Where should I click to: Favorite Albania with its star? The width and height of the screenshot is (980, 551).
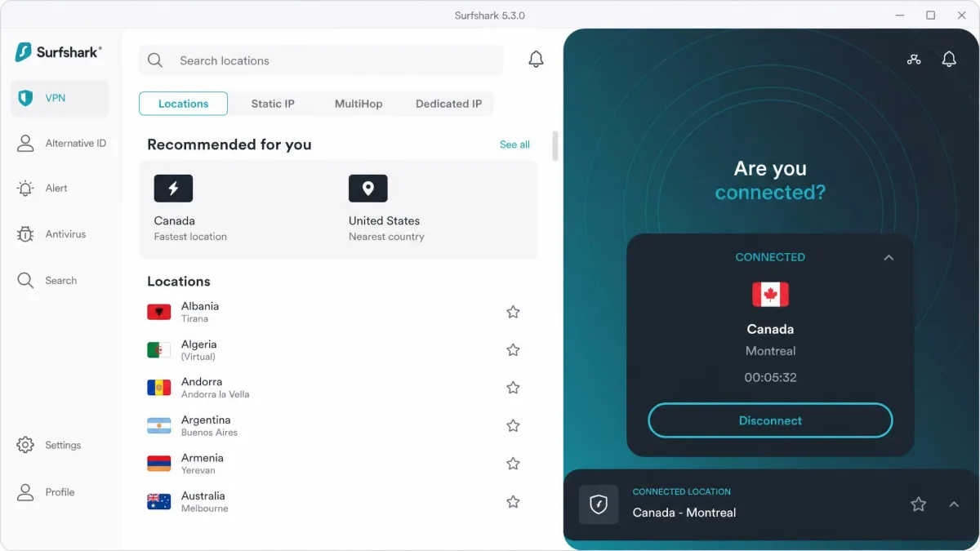pos(513,312)
